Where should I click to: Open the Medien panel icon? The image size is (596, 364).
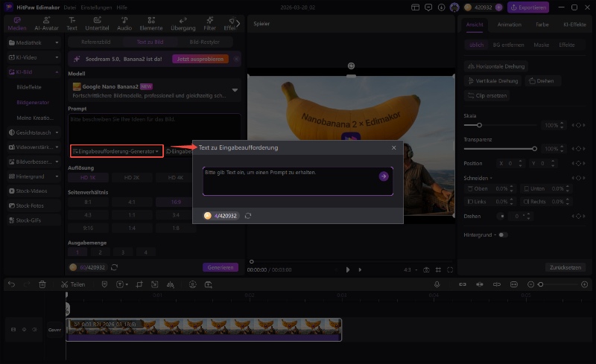coord(17,24)
